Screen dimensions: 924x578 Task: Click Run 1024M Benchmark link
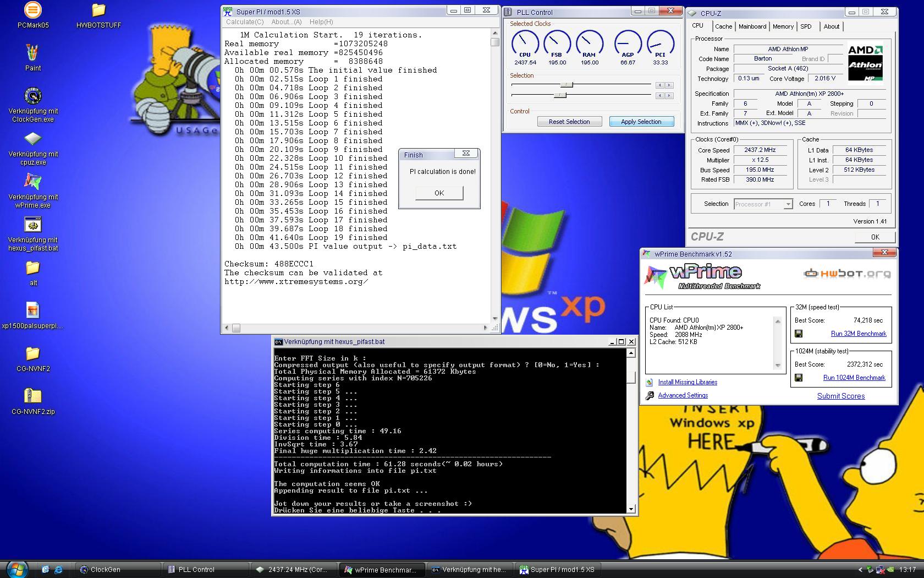coord(854,378)
